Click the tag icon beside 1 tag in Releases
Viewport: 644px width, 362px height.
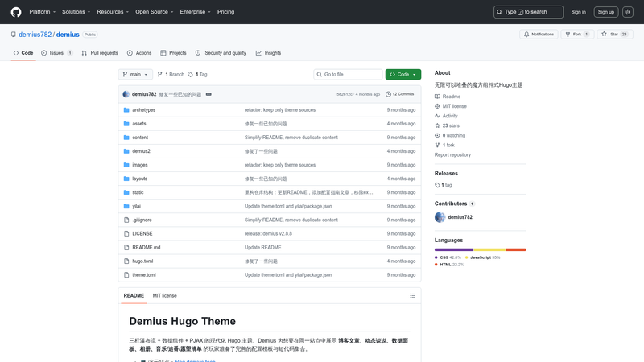click(x=437, y=185)
